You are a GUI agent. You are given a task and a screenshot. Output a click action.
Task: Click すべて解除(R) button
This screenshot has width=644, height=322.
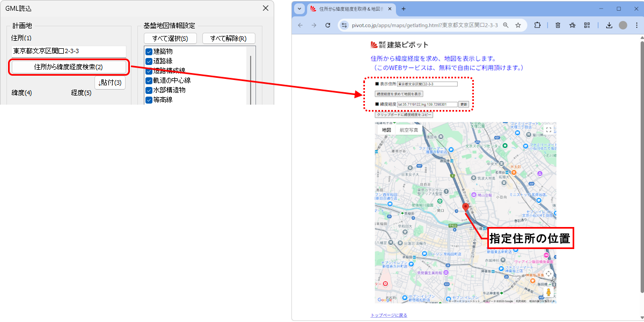[x=229, y=39]
